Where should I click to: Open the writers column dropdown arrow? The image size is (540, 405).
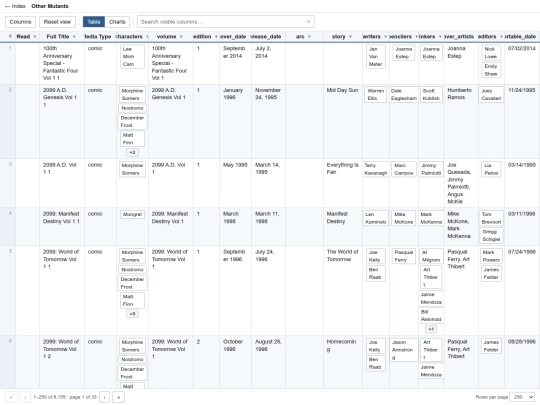click(x=385, y=37)
